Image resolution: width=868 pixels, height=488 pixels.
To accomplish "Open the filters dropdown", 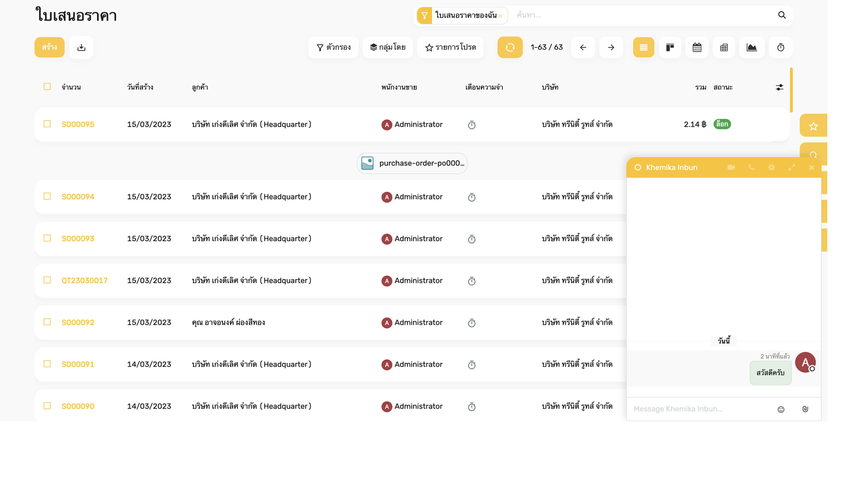I will [x=333, y=47].
